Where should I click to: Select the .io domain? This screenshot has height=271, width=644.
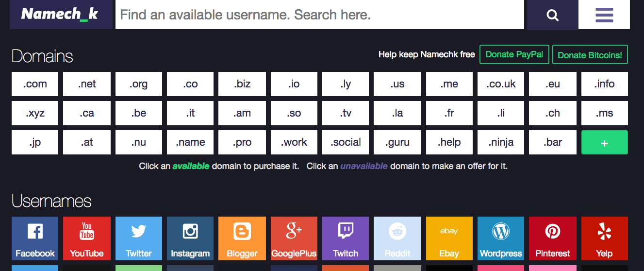tap(294, 84)
